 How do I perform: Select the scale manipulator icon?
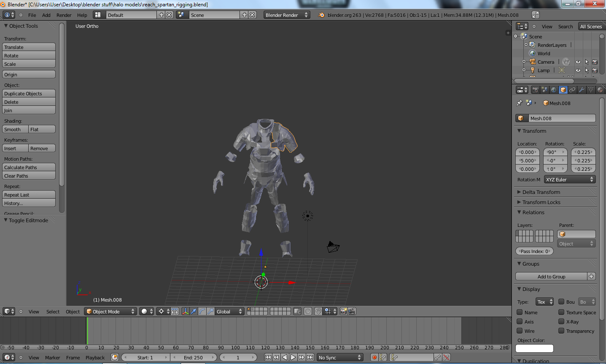[210, 311]
